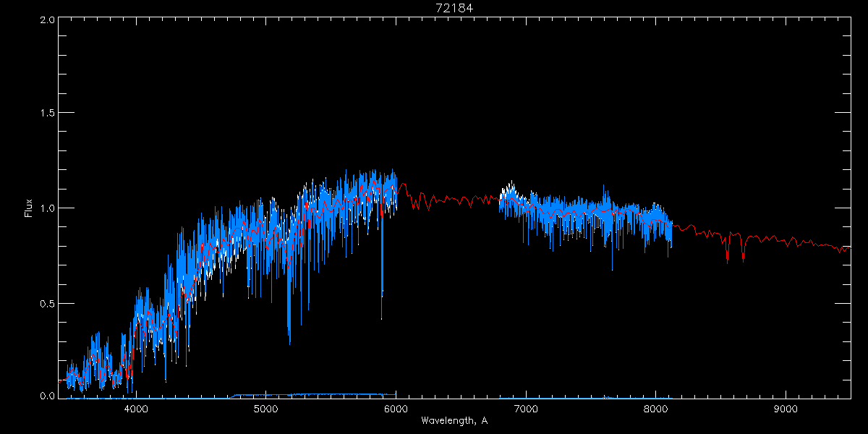Image resolution: width=868 pixels, height=434 pixels.
Task: Click the 1.5 y-axis tick label
Action: 48,114
